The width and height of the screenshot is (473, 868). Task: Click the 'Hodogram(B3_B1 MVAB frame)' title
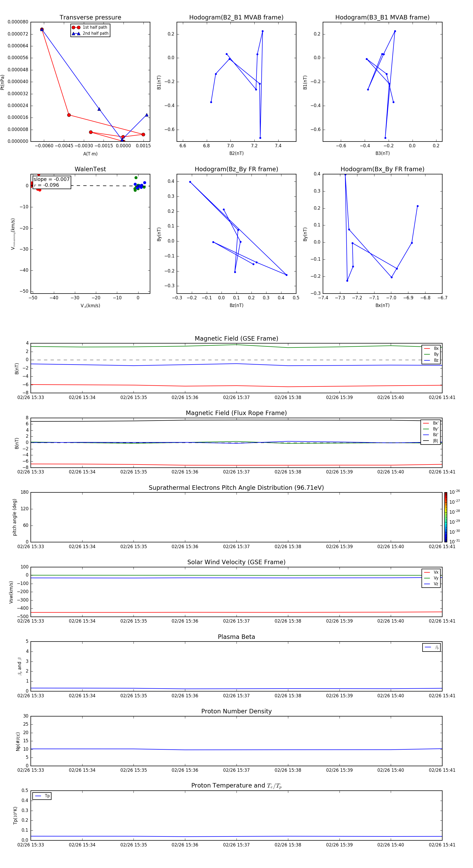382,18
